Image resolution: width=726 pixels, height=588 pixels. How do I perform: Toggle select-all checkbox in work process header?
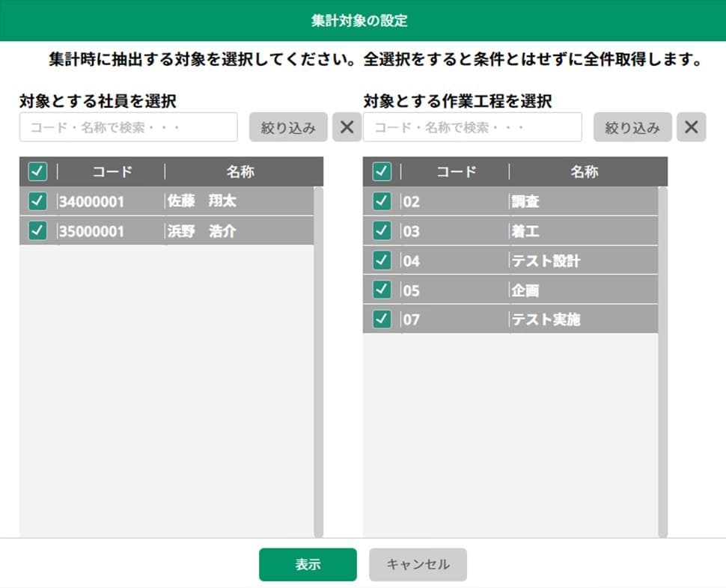click(x=382, y=172)
